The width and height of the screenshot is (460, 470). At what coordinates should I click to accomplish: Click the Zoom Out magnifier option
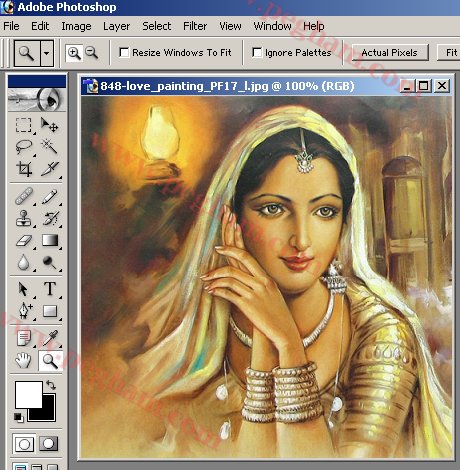[91, 52]
